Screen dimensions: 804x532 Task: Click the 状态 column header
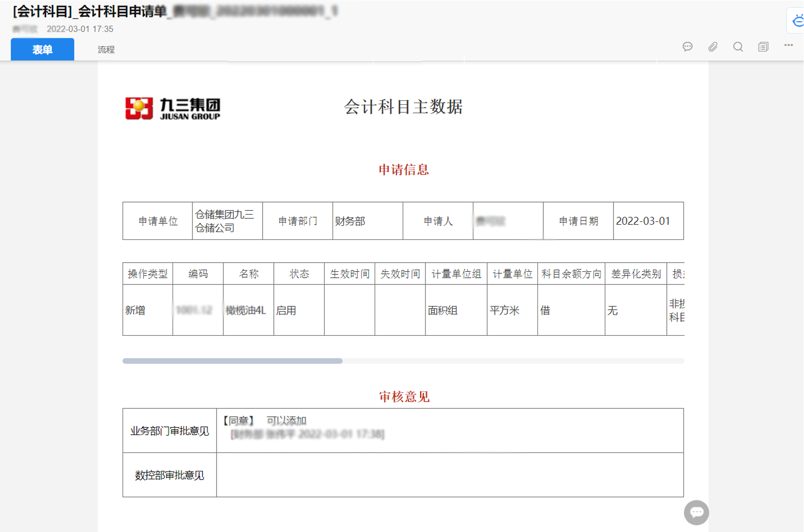point(299,274)
